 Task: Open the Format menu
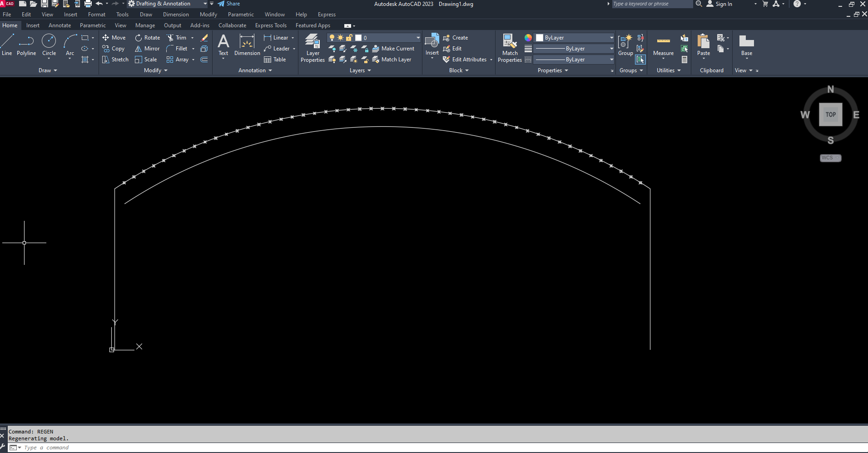pyautogui.click(x=97, y=15)
